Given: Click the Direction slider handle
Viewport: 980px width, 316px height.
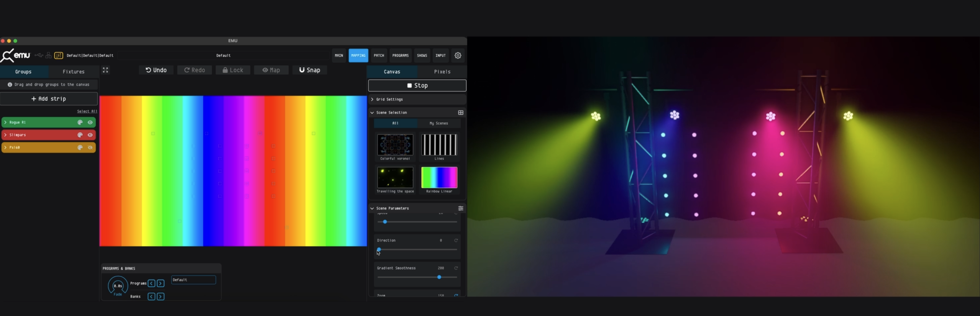Looking at the screenshot, I should [x=379, y=249].
